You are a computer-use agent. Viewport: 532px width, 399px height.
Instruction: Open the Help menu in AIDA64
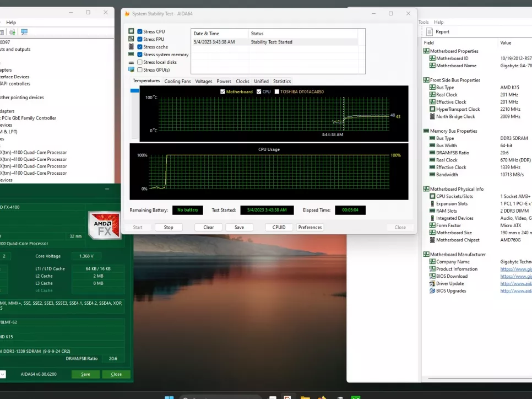(438, 22)
